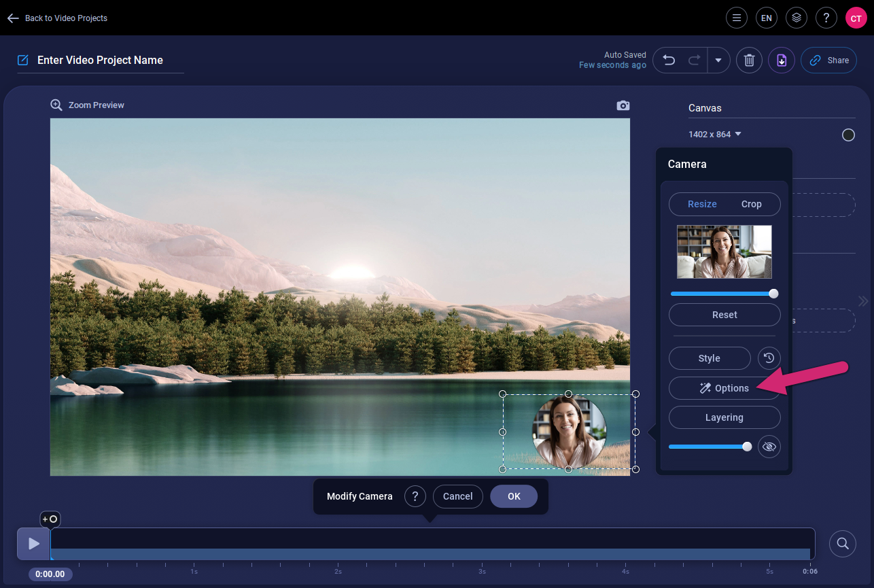874x588 pixels.
Task: Undo the last action
Action: pyautogui.click(x=669, y=60)
